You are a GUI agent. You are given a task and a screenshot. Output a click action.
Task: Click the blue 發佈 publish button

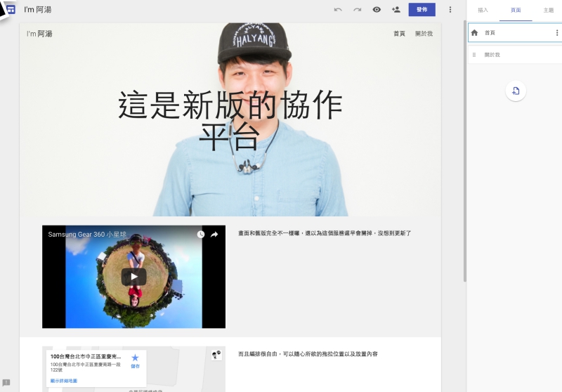pyautogui.click(x=422, y=10)
